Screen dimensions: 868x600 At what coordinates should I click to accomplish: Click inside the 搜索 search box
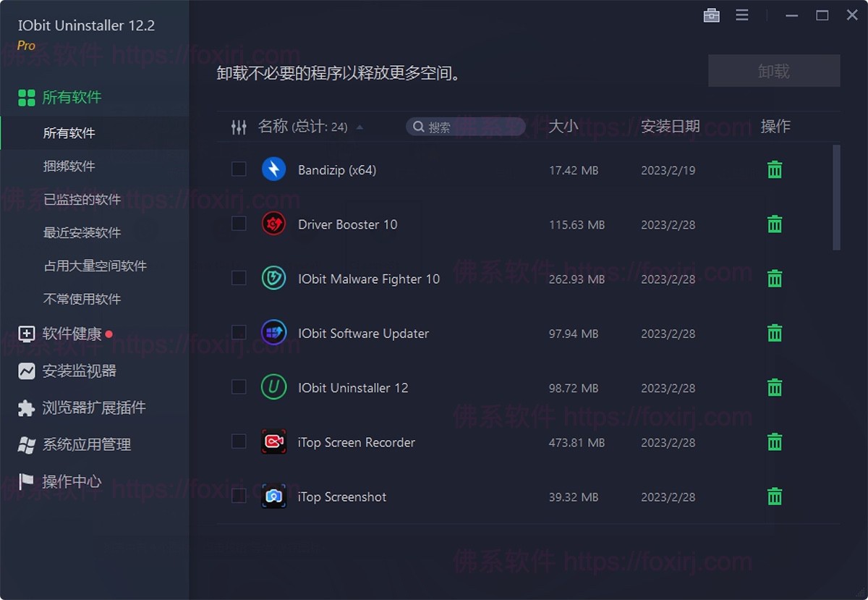point(465,127)
